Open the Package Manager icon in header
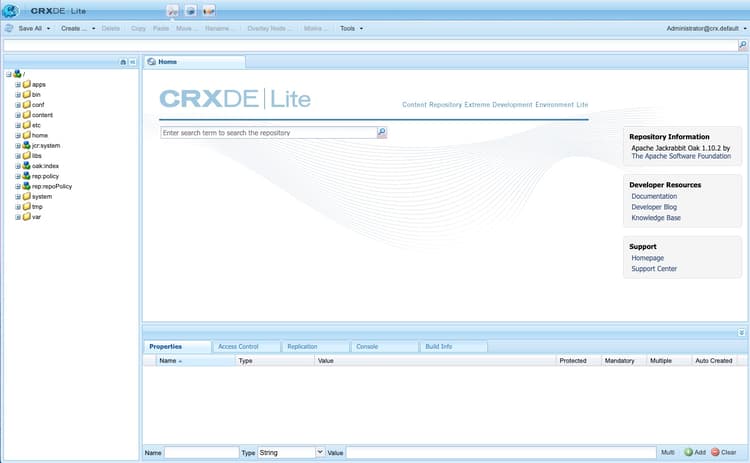This screenshot has width=750, height=463. (x=190, y=11)
